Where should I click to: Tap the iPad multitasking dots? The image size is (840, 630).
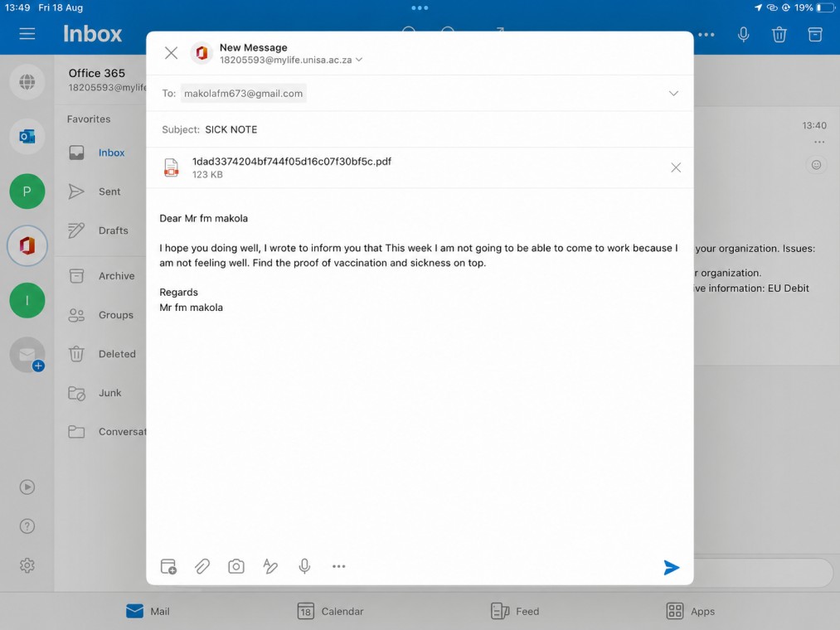tap(420, 8)
